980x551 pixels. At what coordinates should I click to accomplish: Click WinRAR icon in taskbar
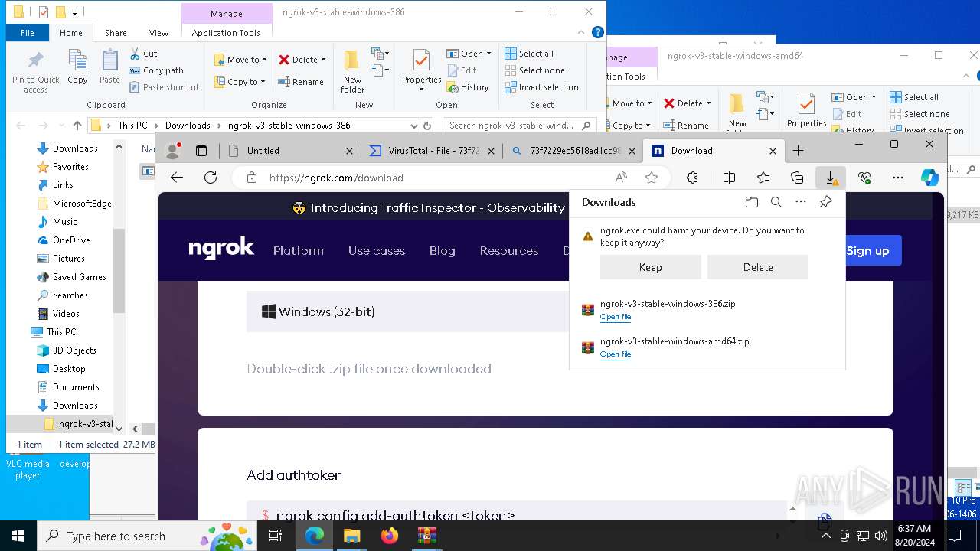426,536
